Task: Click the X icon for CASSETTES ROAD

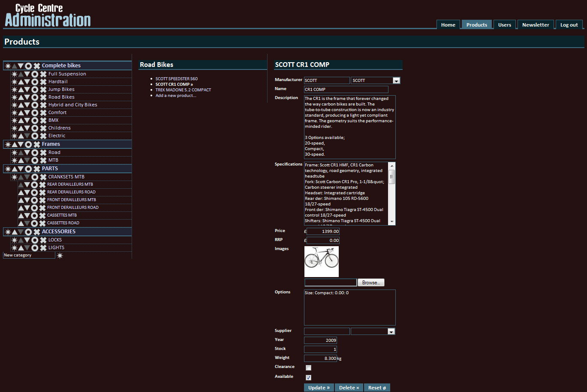Action: [x=42, y=223]
